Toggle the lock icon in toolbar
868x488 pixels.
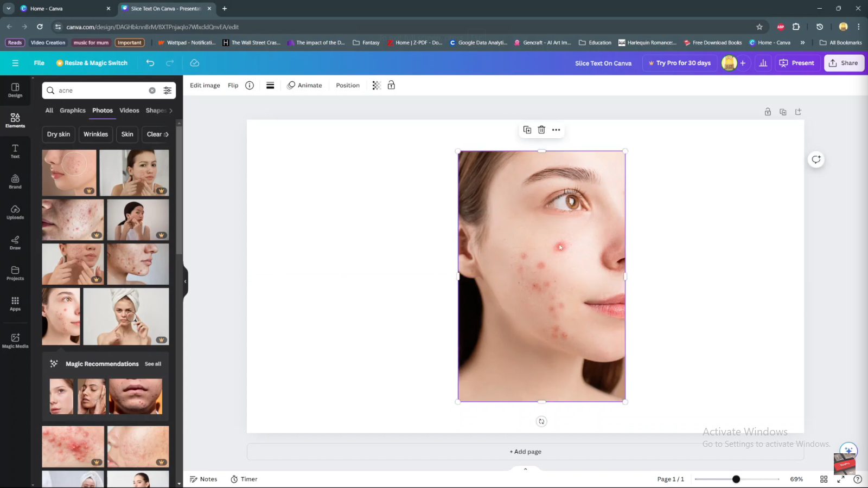[x=391, y=85]
